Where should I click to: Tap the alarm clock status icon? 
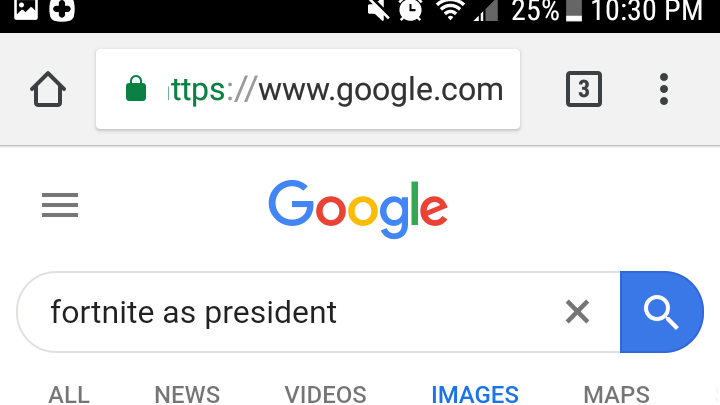point(410,10)
